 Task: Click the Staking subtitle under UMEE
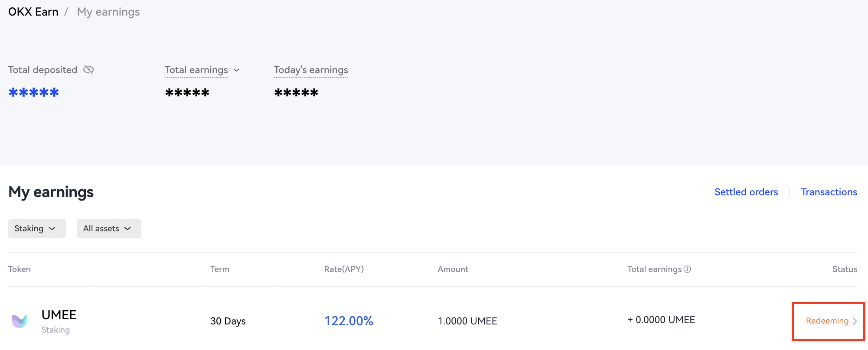(x=55, y=330)
